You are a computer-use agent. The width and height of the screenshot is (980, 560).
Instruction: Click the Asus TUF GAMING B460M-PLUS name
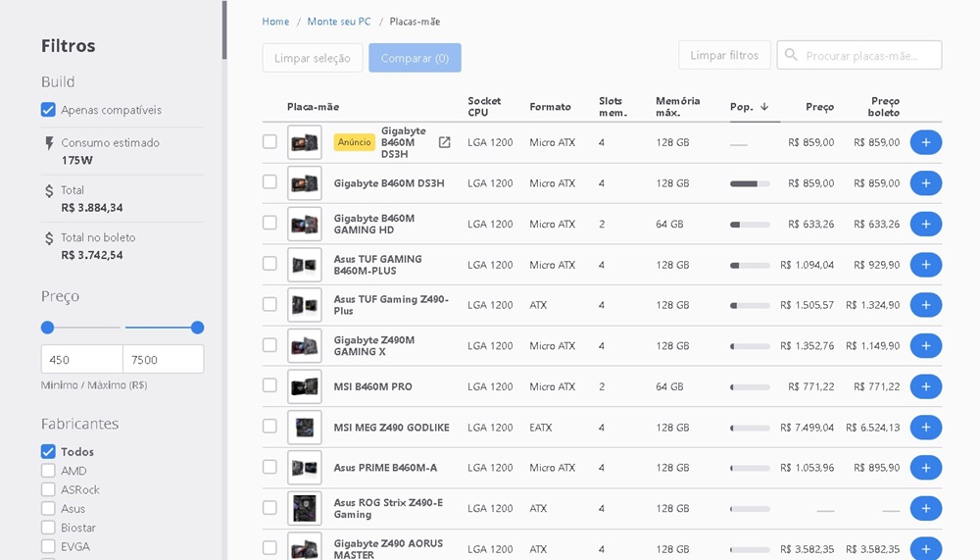[x=377, y=265]
